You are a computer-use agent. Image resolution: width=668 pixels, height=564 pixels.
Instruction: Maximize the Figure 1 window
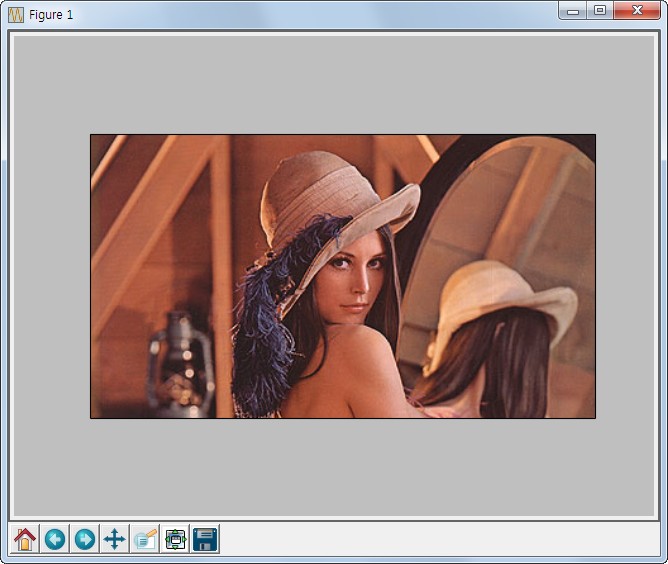pyautogui.click(x=600, y=11)
